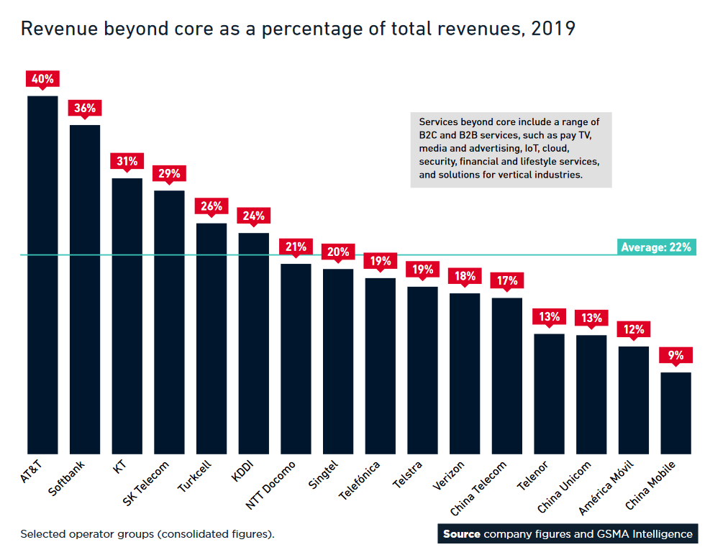Select the 'China Mobile' axis label
The height and width of the screenshot is (560, 728).
coord(650,486)
